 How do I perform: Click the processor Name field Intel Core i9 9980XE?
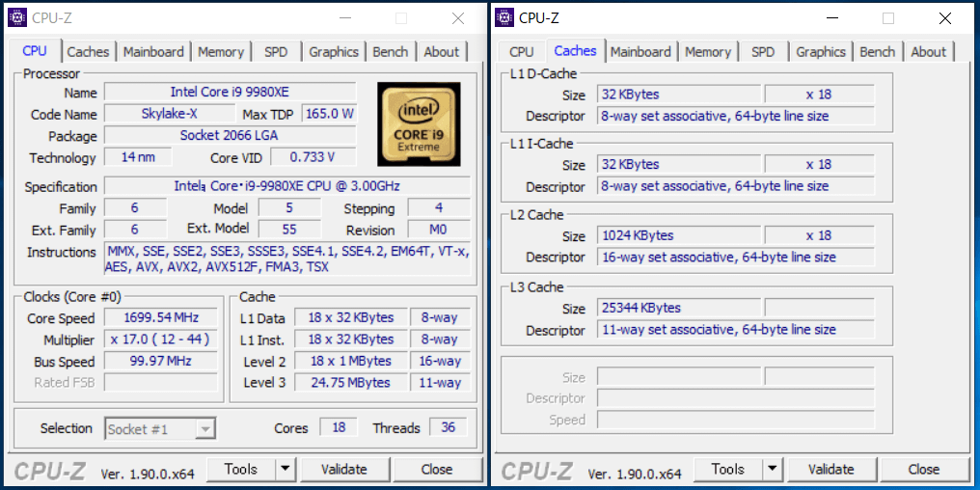[x=230, y=92]
